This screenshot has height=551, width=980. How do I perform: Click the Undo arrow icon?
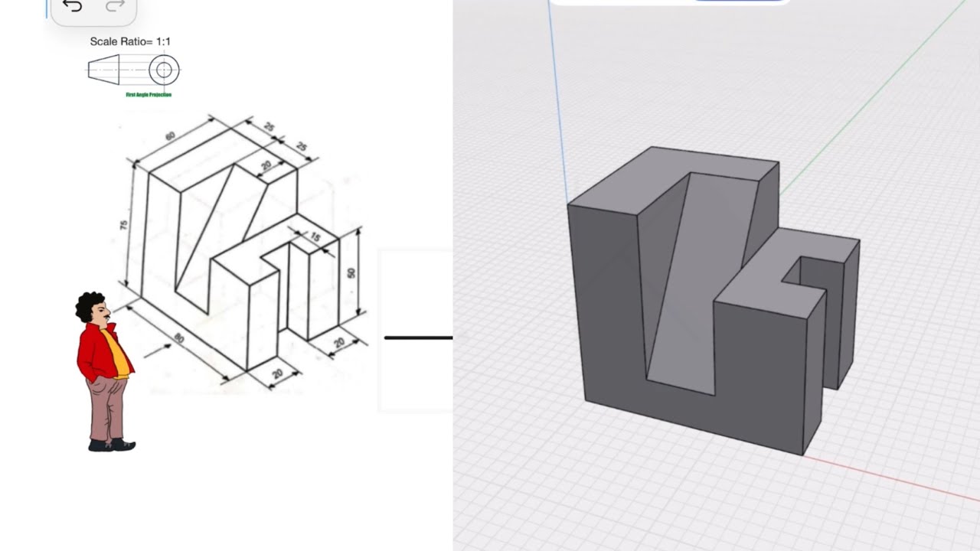coord(72,6)
